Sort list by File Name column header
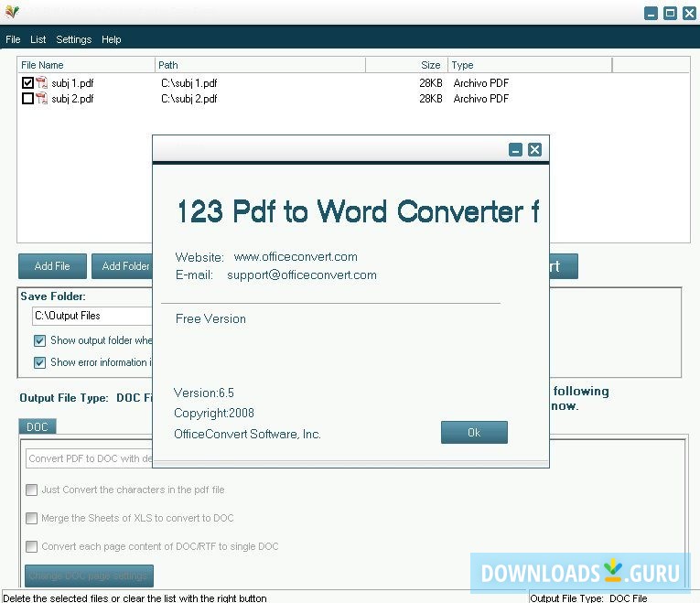This screenshot has width=700, height=603. (x=86, y=65)
